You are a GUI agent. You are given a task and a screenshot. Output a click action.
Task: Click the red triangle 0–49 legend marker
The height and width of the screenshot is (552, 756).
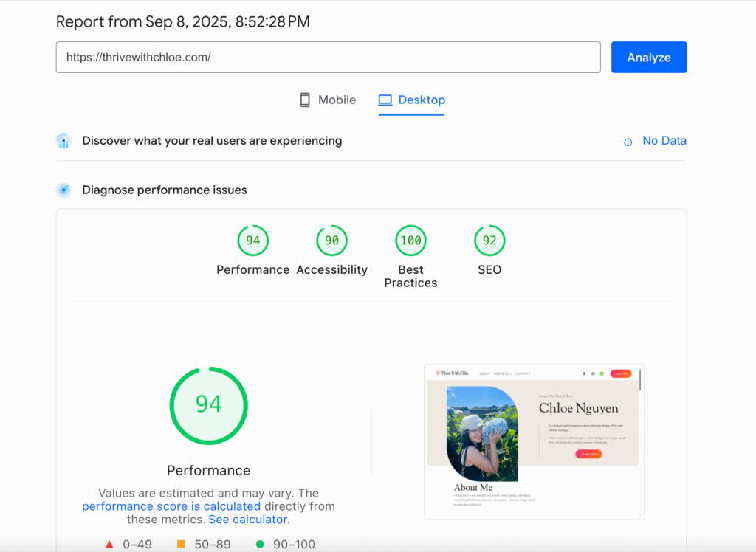109,545
